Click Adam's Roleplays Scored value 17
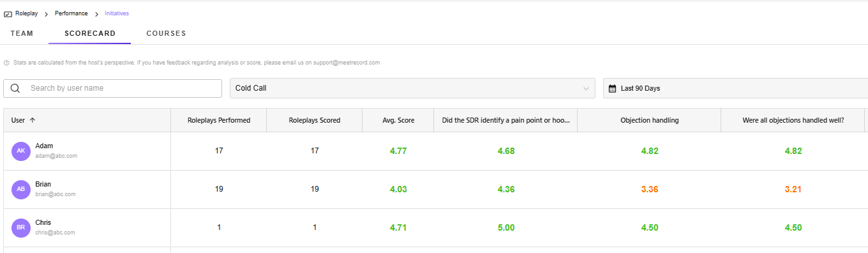868x253 pixels. [315, 151]
